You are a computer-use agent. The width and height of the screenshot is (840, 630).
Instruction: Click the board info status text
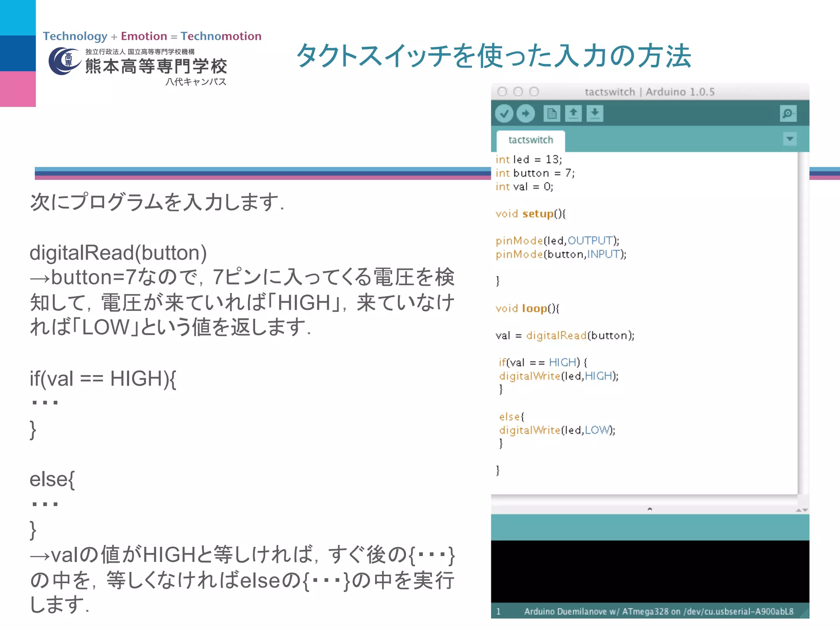659,612
